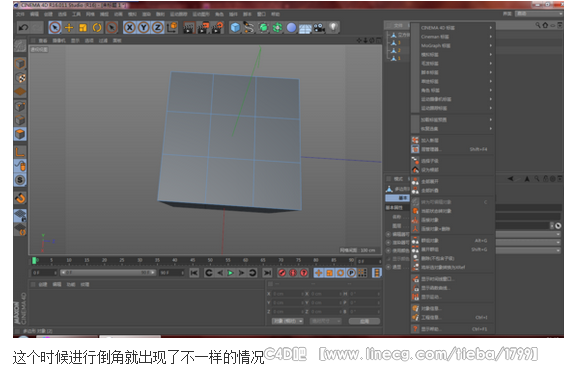The height and width of the screenshot is (371, 564).
Task: Switch to Points mode icon
Action: pos(20,106)
